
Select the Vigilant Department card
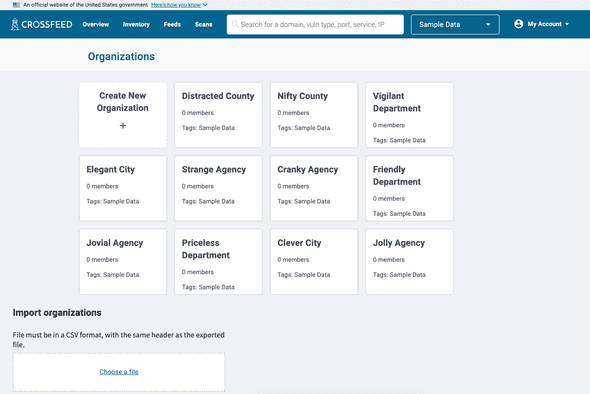pyautogui.click(x=409, y=115)
